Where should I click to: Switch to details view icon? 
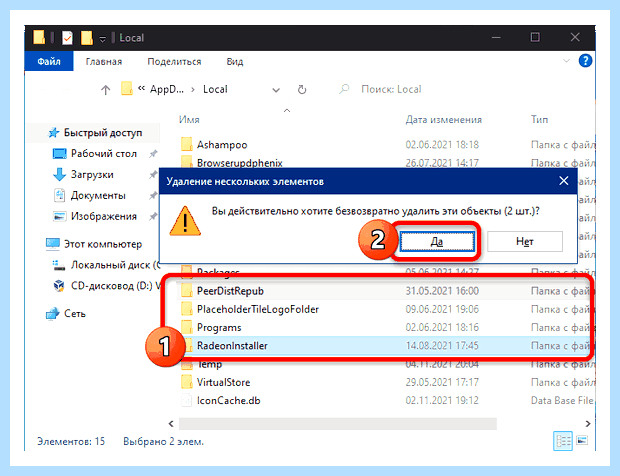[562, 440]
